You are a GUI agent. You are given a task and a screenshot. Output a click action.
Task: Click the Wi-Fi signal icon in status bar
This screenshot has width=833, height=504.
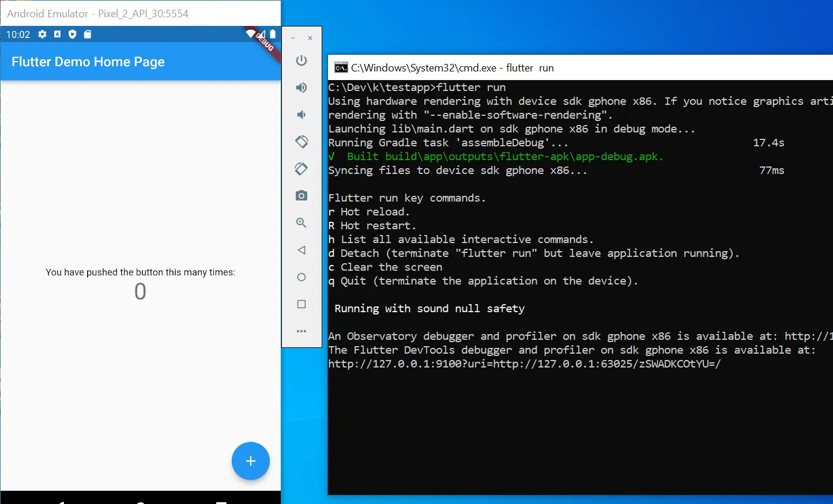tap(250, 34)
